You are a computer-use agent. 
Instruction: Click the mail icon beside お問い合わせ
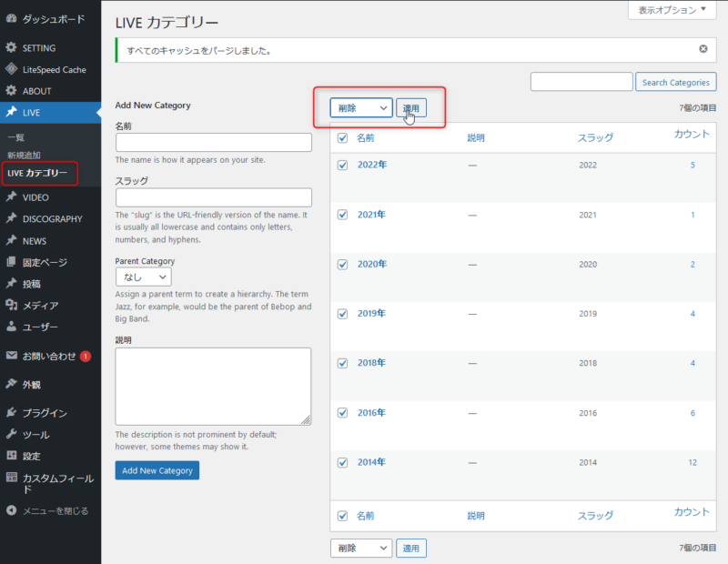pos(11,356)
